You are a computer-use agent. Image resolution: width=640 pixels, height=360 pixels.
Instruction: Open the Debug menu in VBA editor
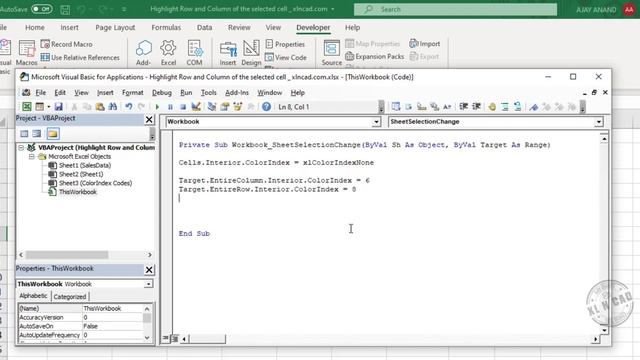click(162, 93)
